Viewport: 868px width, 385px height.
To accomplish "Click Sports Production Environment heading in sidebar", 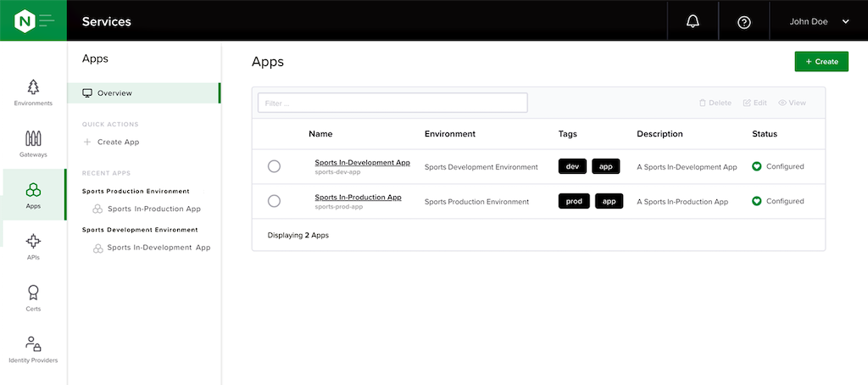I will [x=136, y=191].
